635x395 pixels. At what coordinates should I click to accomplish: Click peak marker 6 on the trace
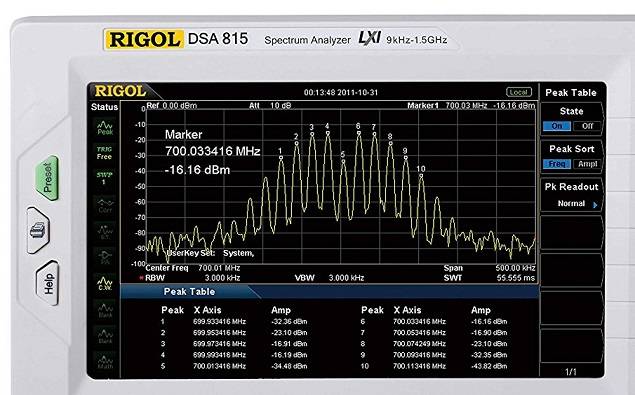click(358, 129)
